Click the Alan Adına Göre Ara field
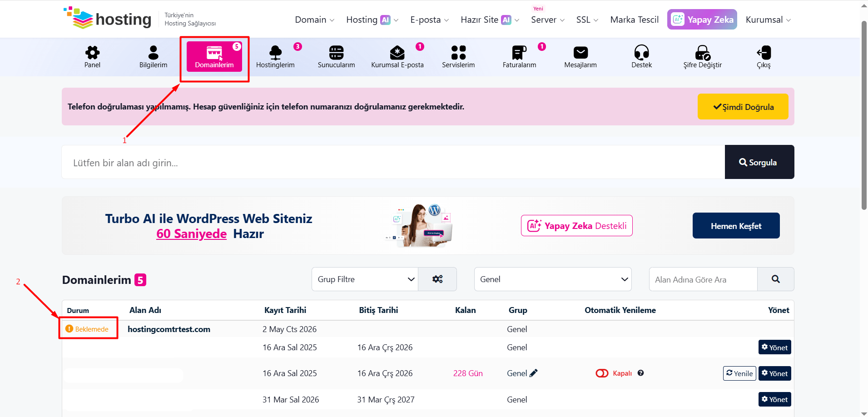This screenshot has width=868, height=417. (x=703, y=279)
